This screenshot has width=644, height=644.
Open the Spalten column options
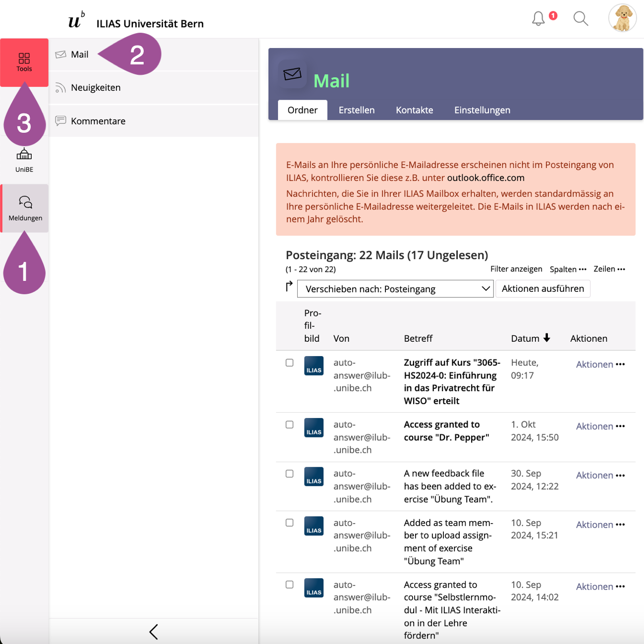568,269
